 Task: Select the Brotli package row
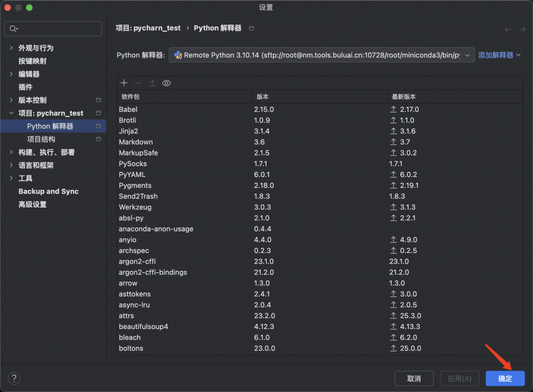pos(320,120)
